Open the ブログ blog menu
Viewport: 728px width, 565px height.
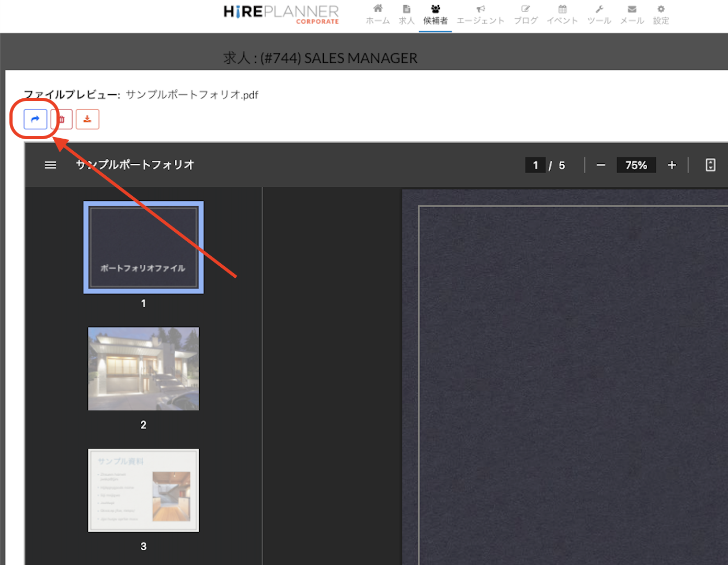526,15
